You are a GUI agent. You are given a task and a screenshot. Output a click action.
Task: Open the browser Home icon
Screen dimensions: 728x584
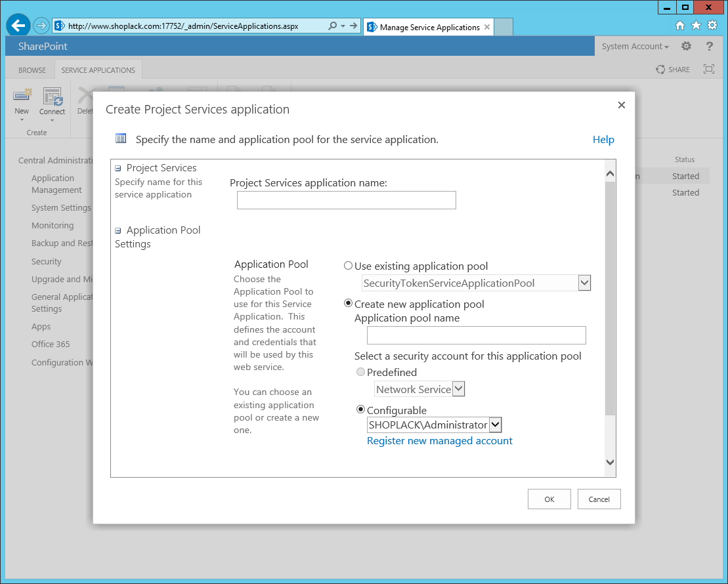tap(679, 26)
